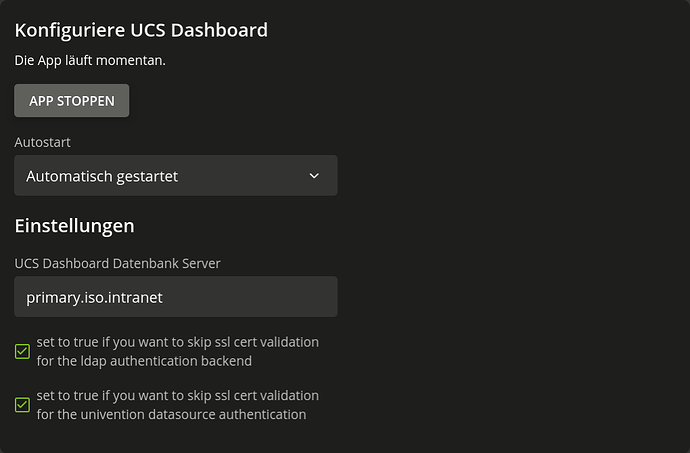
Task: Click the 'Konfiguriere UCS Dashboard' title
Action: pyautogui.click(x=141, y=30)
